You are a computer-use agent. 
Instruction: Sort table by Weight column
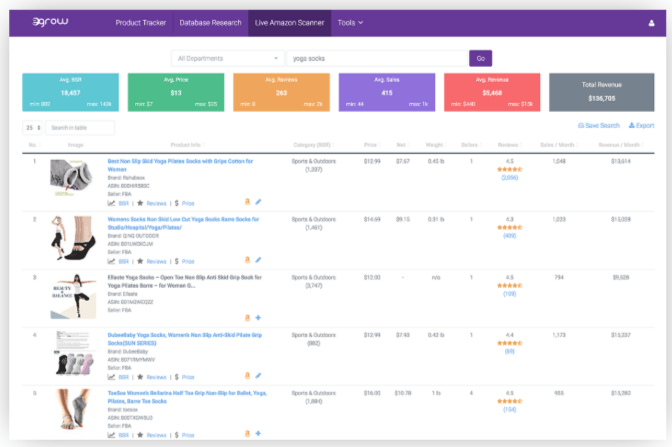click(x=435, y=145)
